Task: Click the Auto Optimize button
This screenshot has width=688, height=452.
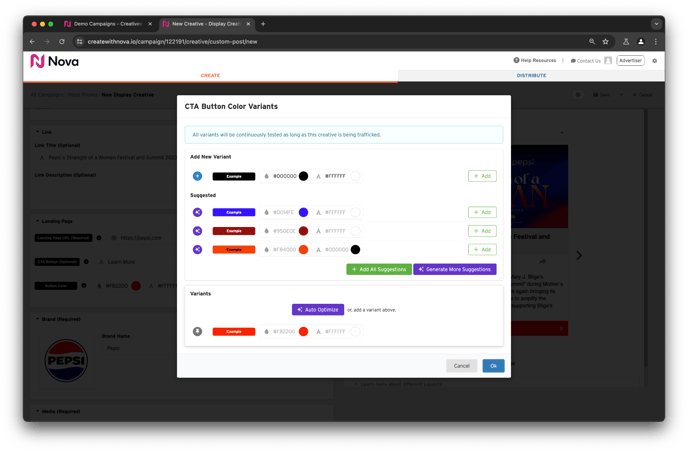Action: (x=318, y=310)
